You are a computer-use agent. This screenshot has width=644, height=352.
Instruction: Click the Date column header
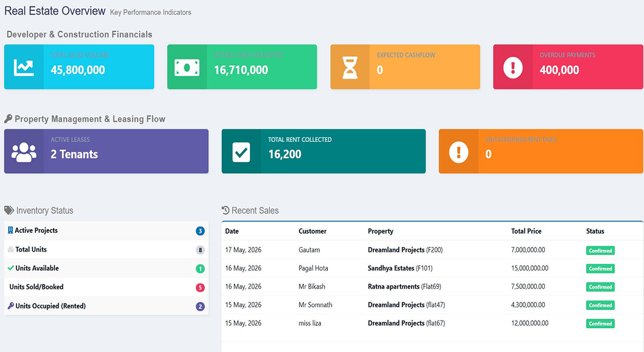232,231
